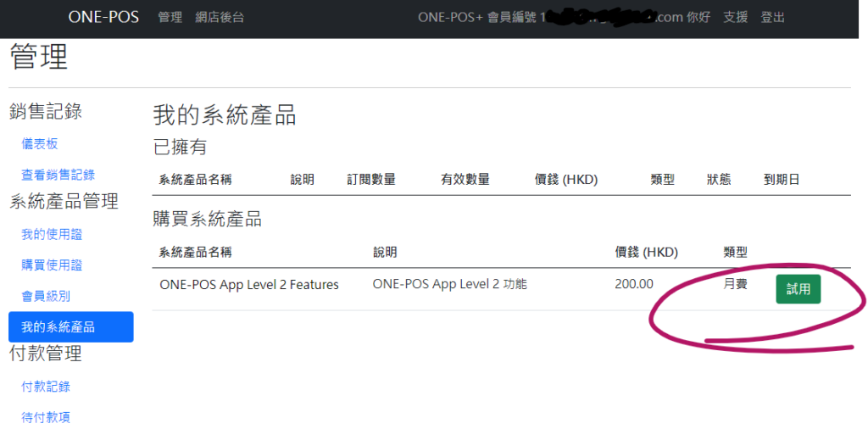
Task: Click the ONE-POS brand logo
Action: tap(103, 17)
